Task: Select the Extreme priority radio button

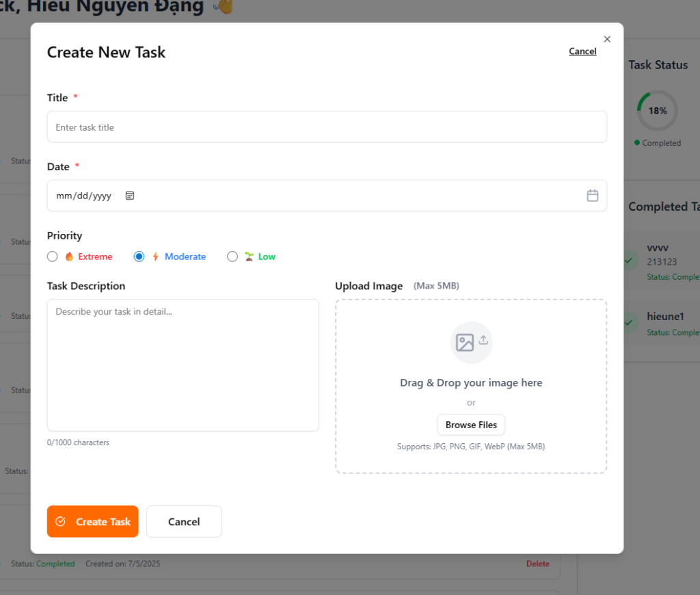Action: (53, 256)
